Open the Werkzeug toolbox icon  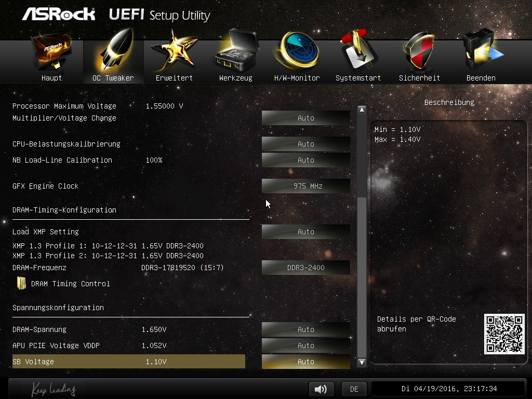tap(236, 51)
